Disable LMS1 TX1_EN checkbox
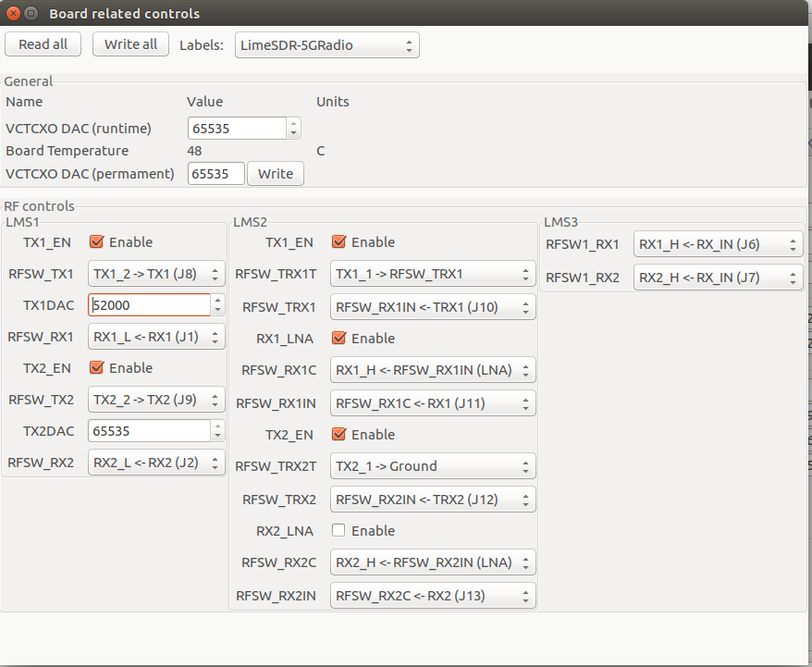The height and width of the screenshot is (667, 812). coord(96,242)
